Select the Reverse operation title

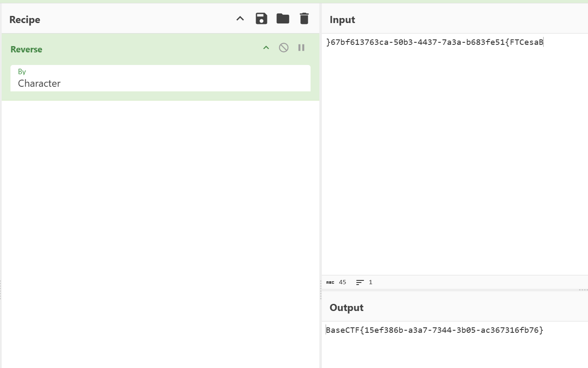coord(26,49)
